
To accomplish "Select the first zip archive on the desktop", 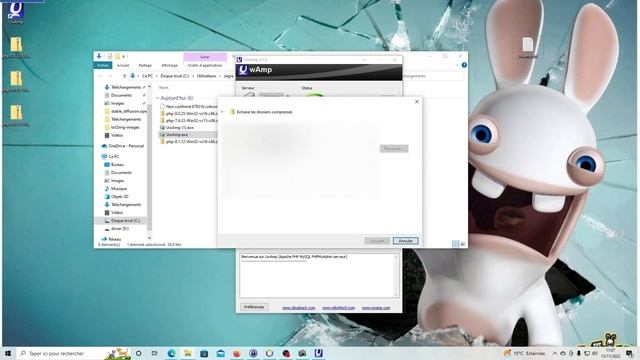I will (16, 47).
